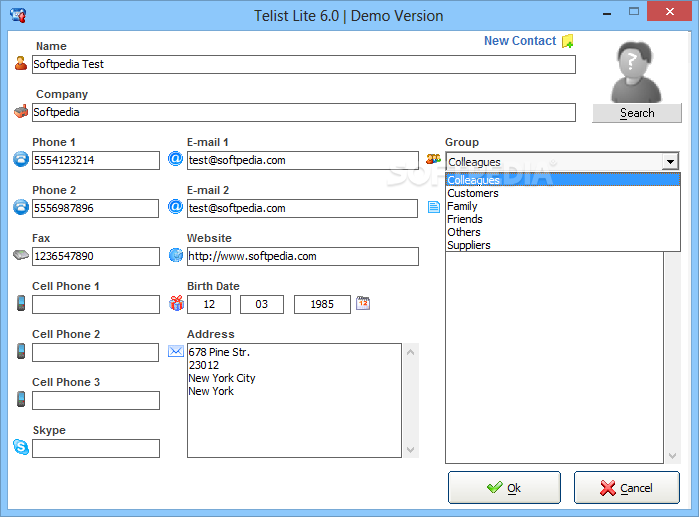This screenshot has height=517, width=699.
Task: Click inside the Address text area
Action: 294,400
